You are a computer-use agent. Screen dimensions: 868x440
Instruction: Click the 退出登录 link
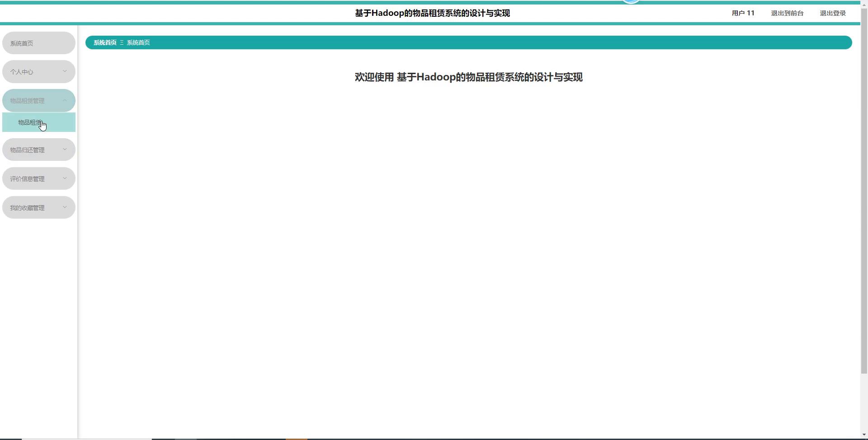pyautogui.click(x=833, y=13)
